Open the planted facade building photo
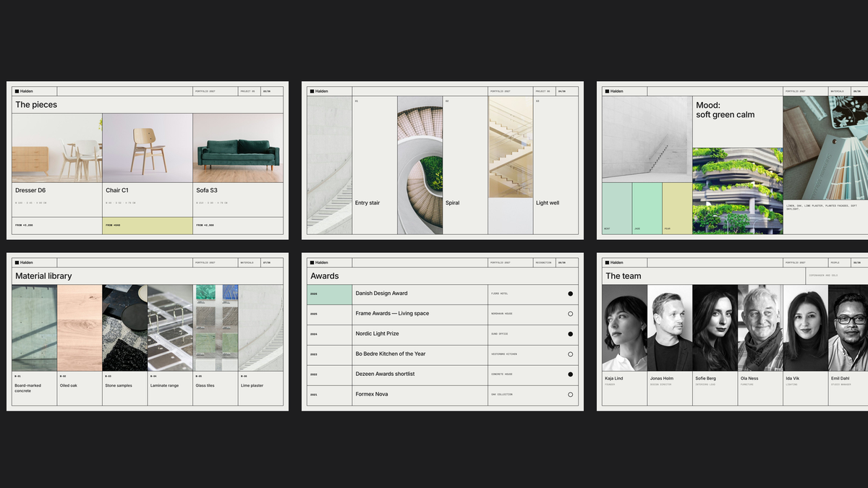 coord(737,191)
